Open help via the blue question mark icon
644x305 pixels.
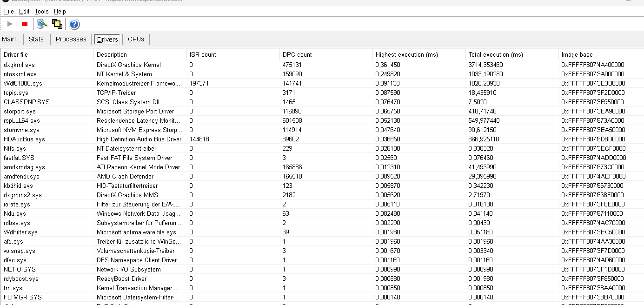(x=74, y=24)
